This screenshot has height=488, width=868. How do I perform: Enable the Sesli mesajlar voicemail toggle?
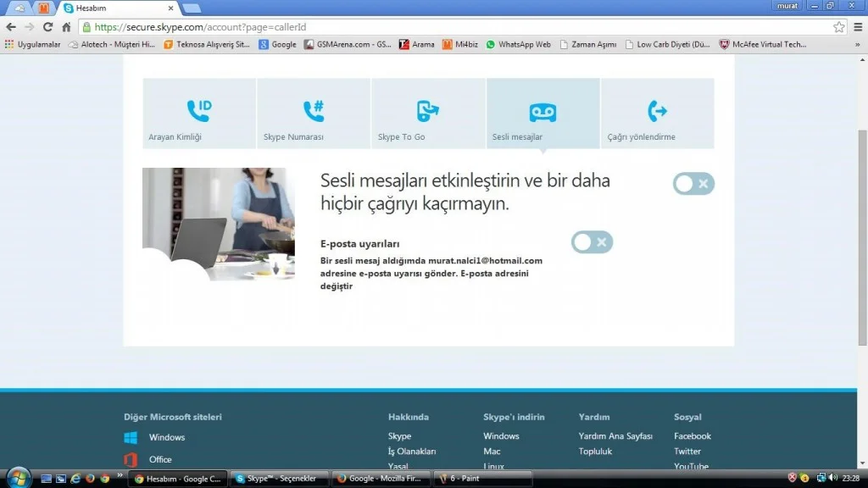[693, 184]
